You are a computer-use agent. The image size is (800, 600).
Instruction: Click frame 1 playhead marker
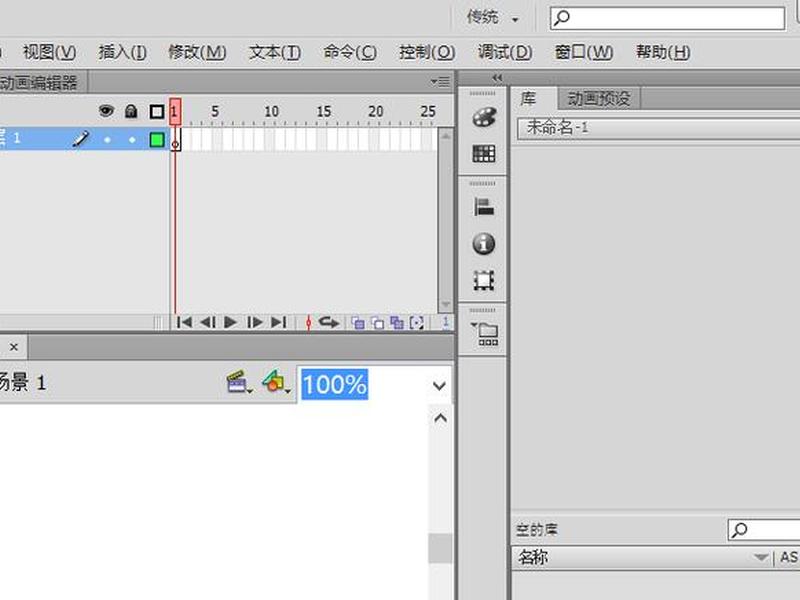pyautogui.click(x=175, y=112)
